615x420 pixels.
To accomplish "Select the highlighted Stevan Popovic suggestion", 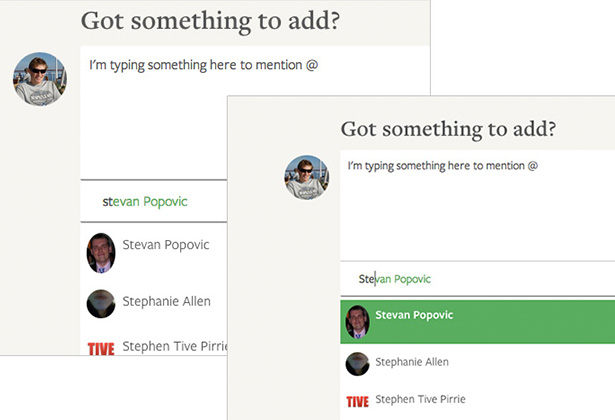I will point(477,322).
